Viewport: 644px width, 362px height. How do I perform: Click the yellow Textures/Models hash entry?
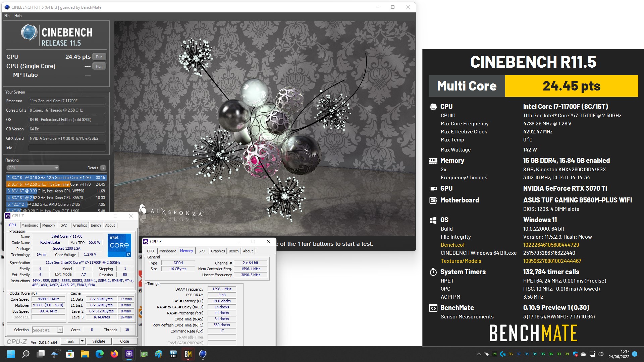(x=552, y=261)
